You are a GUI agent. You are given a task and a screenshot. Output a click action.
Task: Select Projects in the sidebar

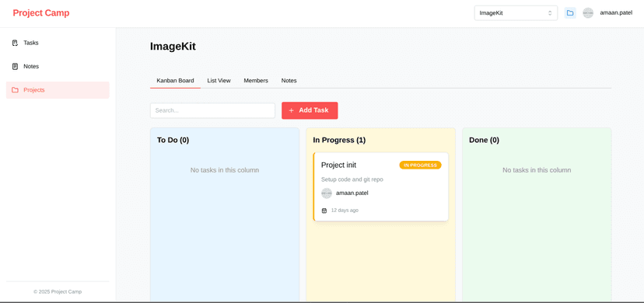[58, 90]
